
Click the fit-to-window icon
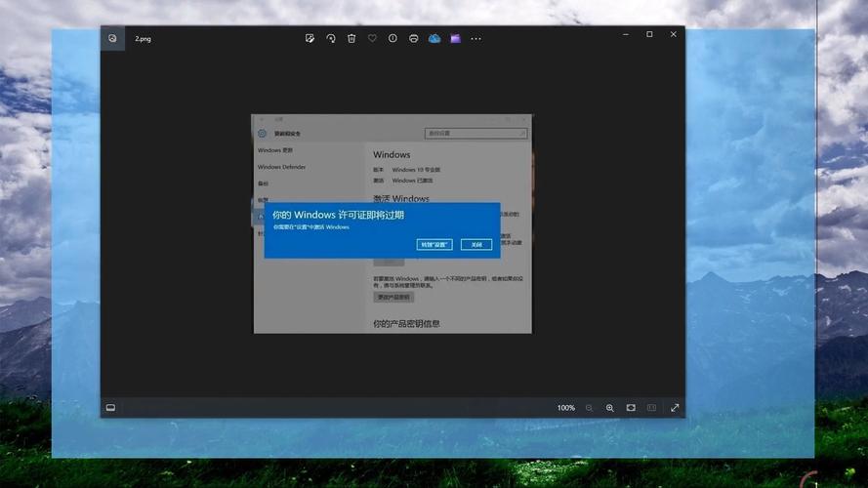[x=631, y=408]
